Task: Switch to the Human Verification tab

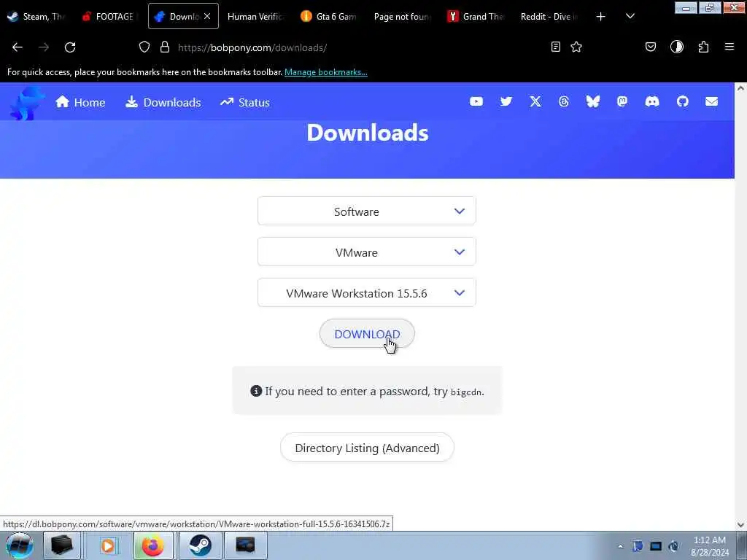Action: tap(255, 16)
